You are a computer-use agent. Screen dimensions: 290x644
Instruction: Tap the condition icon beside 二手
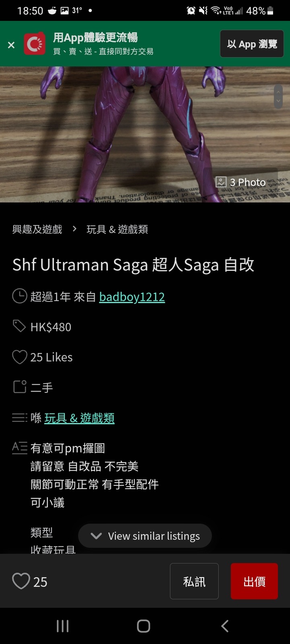[19, 387]
